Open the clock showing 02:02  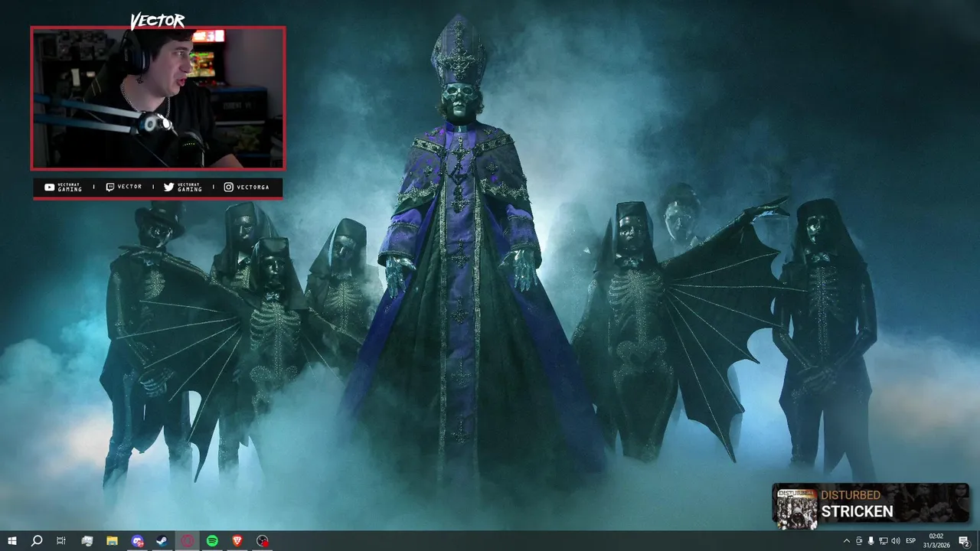coord(936,541)
